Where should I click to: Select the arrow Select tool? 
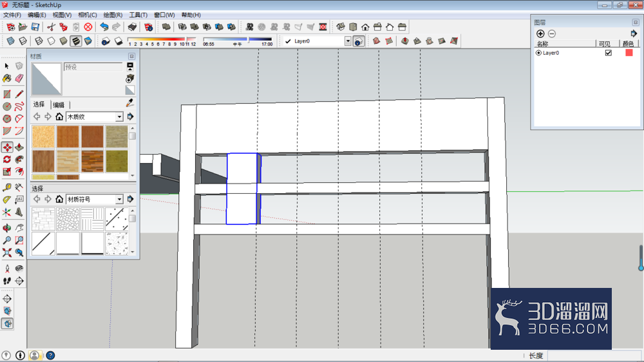click(x=6, y=66)
